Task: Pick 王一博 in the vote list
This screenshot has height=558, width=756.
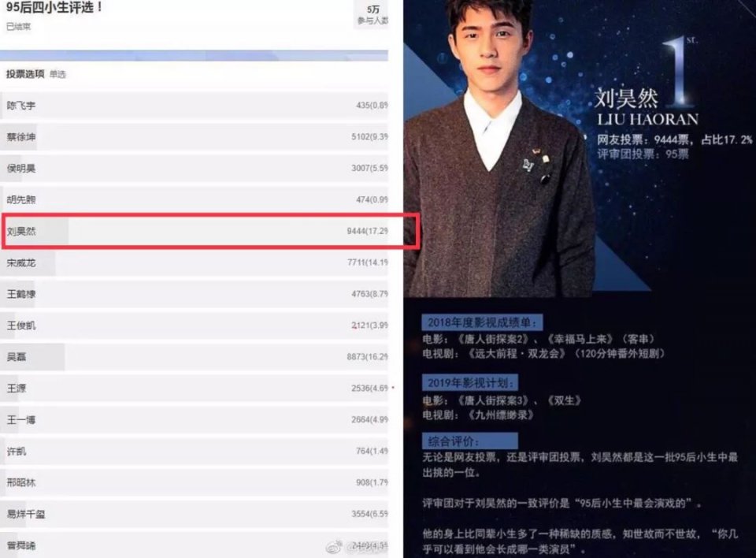Action: [x=194, y=419]
